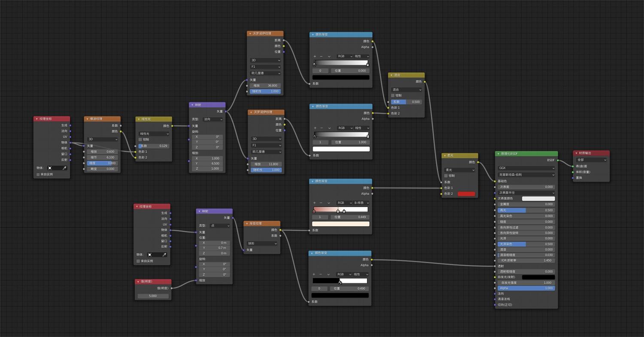Click 系数 0.500 slider in 混合 node

(x=407, y=102)
